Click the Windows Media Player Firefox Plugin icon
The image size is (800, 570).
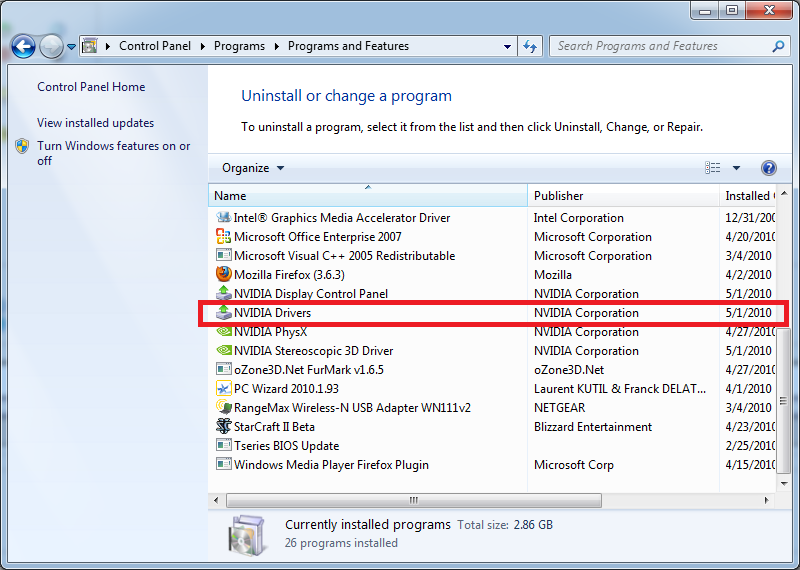pos(223,464)
